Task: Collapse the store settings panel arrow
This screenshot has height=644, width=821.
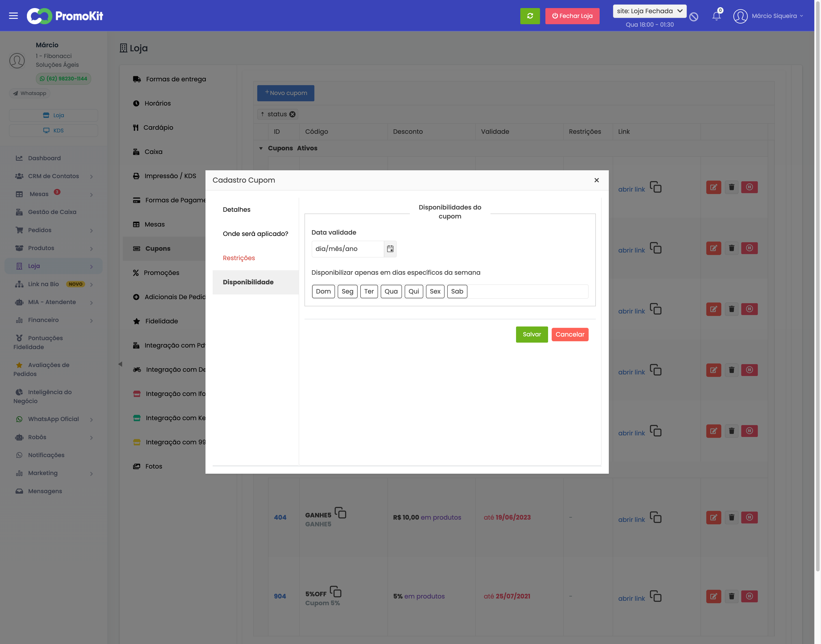Action: (120, 364)
